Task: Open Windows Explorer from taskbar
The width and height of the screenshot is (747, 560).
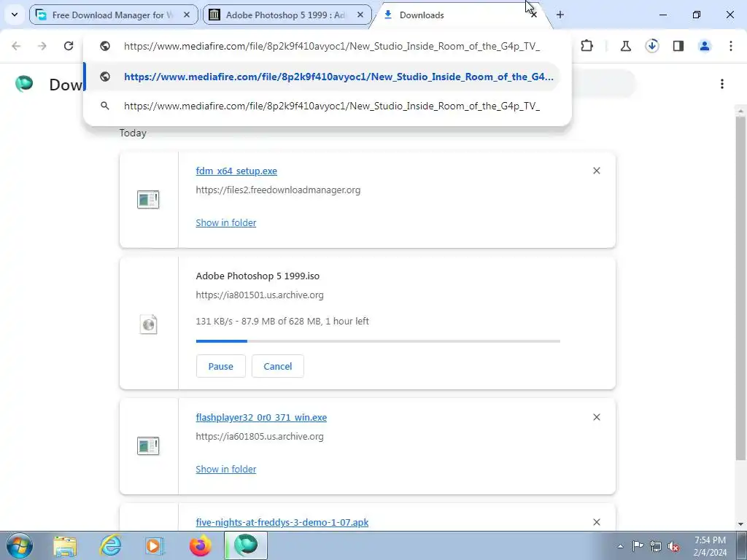Action: (64, 545)
